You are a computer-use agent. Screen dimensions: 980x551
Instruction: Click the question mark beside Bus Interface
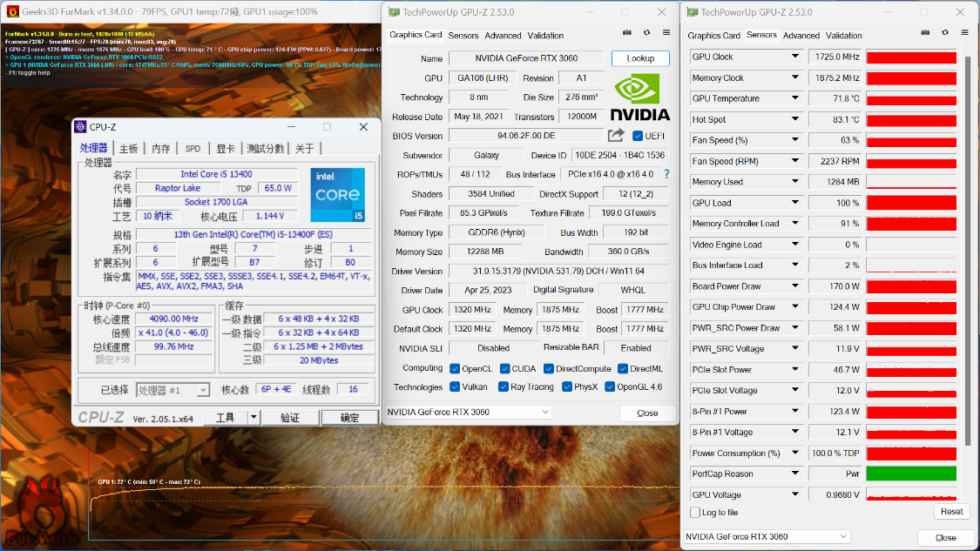tap(666, 174)
